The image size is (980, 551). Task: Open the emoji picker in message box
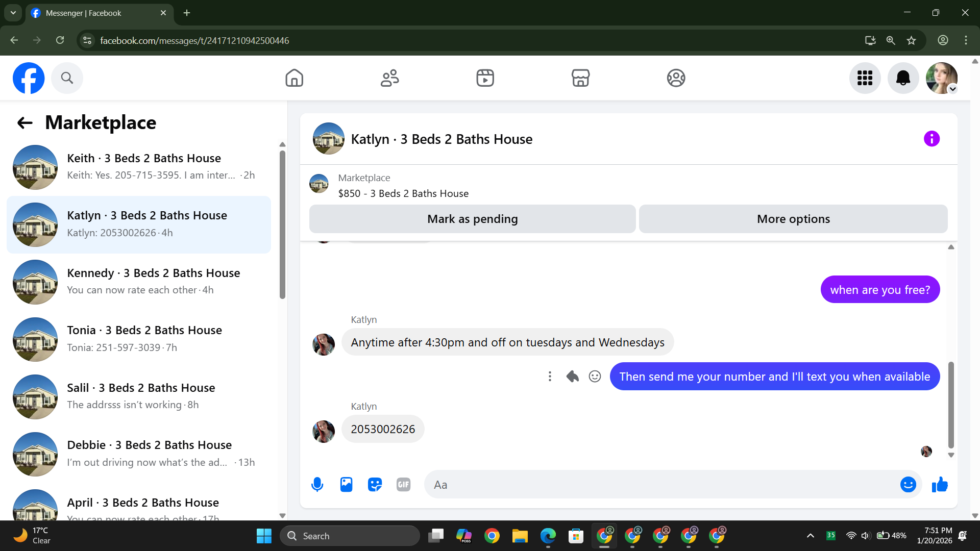pos(908,485)
